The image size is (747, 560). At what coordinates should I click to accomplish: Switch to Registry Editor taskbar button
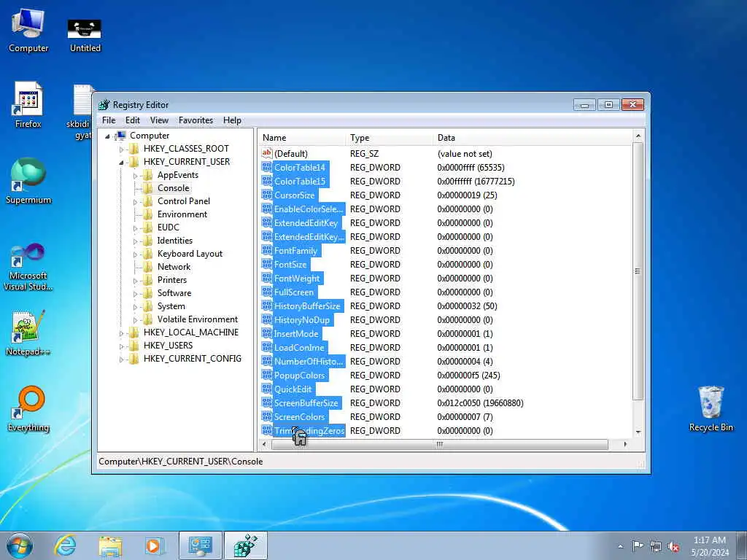click(x=246, y=545)
